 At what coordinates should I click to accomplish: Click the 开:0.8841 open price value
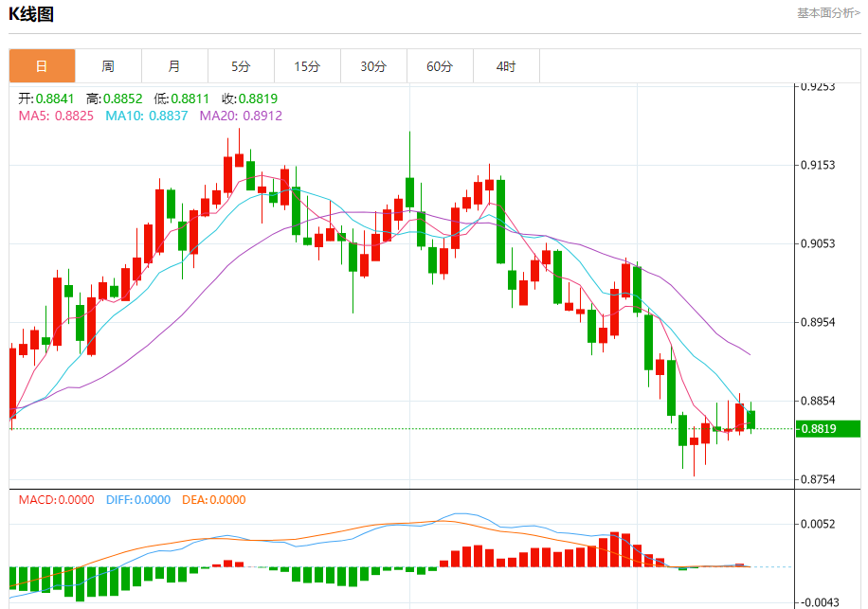click(45, 99)
